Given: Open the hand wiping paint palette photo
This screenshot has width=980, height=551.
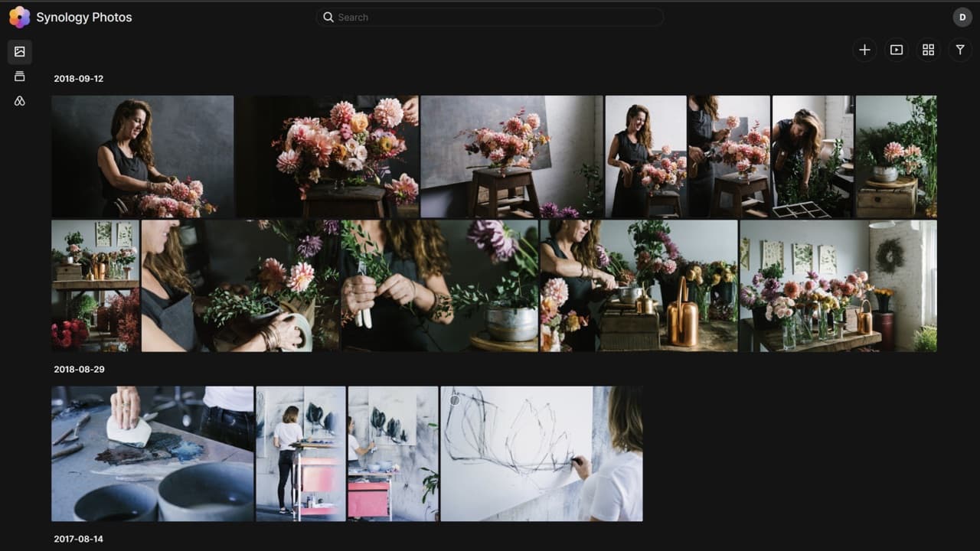Looking at the screenshot, I should tap(152, 454).
